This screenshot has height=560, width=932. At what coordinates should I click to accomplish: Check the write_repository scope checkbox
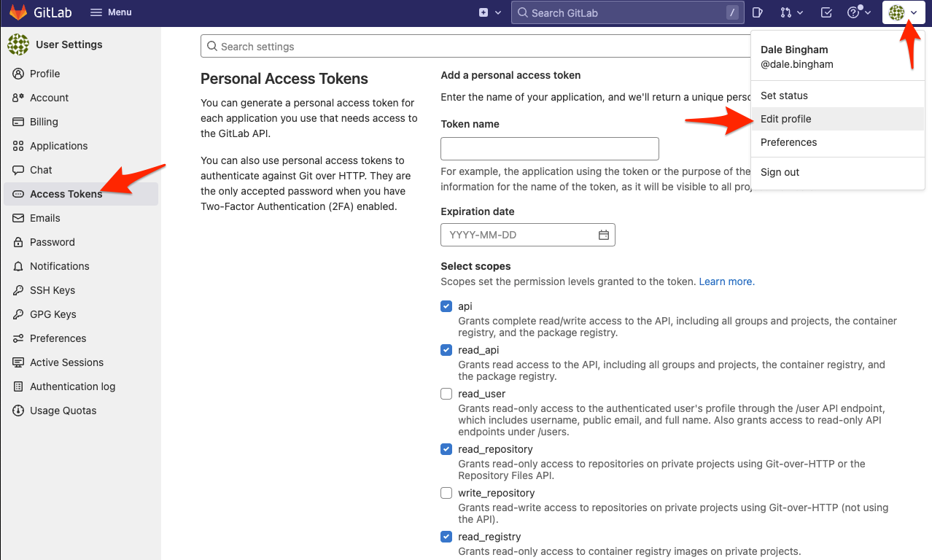[446, 493]
